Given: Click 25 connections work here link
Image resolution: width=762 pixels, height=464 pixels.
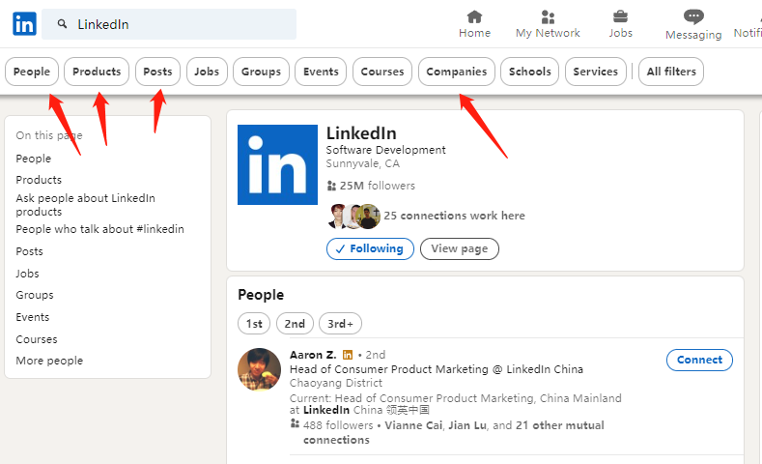Looking at the screenshot, I should [x=454, y=216].
